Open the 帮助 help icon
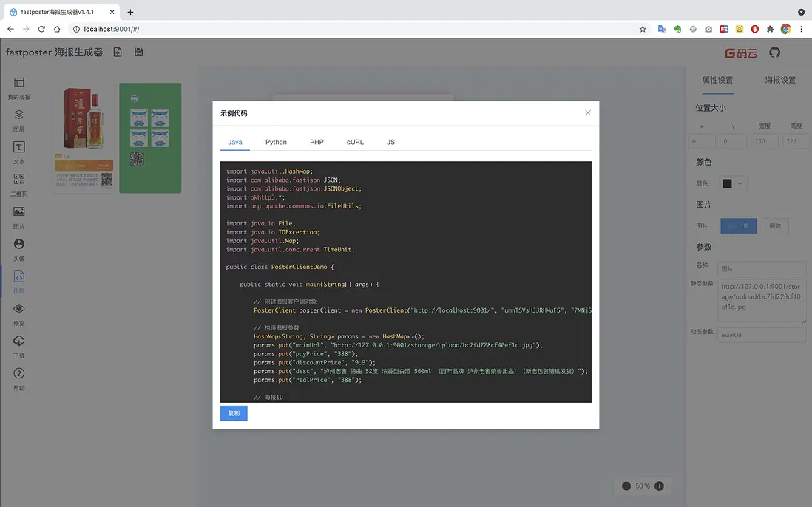The width and height of the screenshot is (812, 507). coord(19,374)
